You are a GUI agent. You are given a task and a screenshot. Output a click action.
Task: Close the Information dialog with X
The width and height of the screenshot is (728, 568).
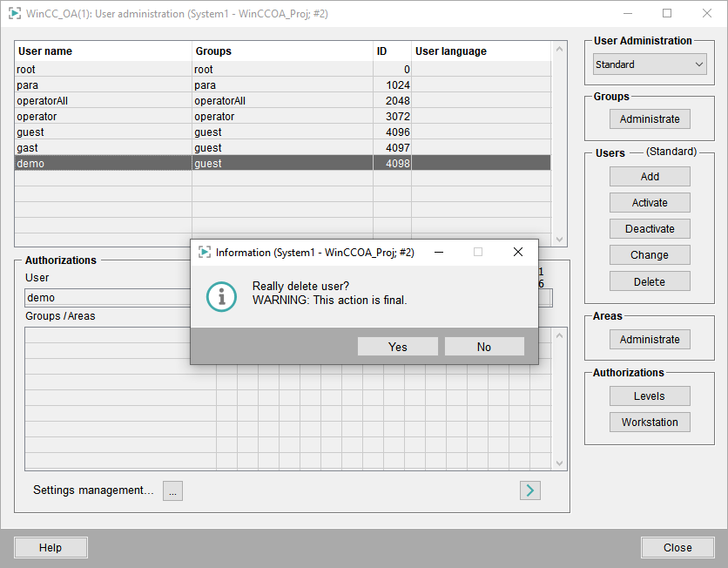[x=518, y=252]
